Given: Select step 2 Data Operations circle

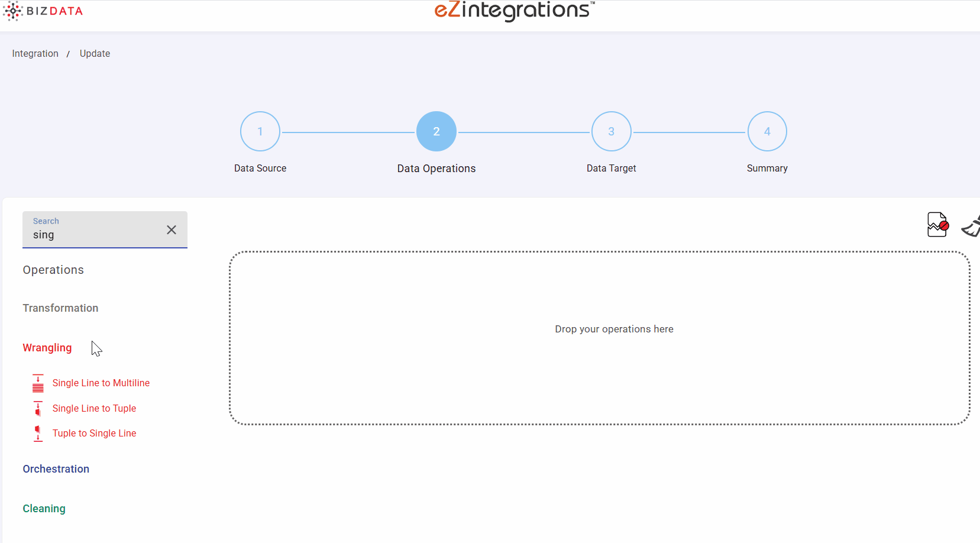Looking at the screenshot, I should (436, 131).
